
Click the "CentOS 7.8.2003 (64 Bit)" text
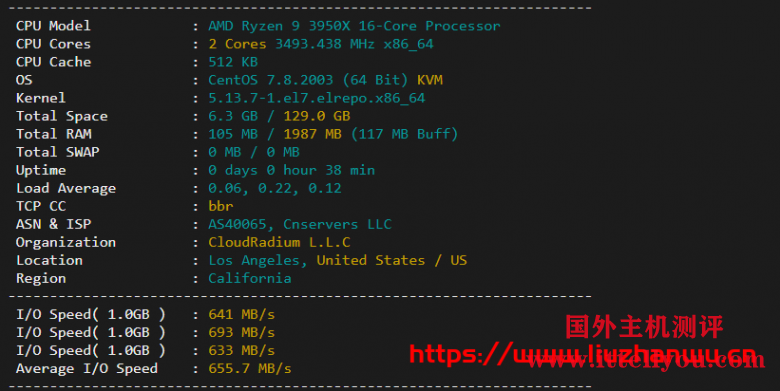click(x=308, y=80)
